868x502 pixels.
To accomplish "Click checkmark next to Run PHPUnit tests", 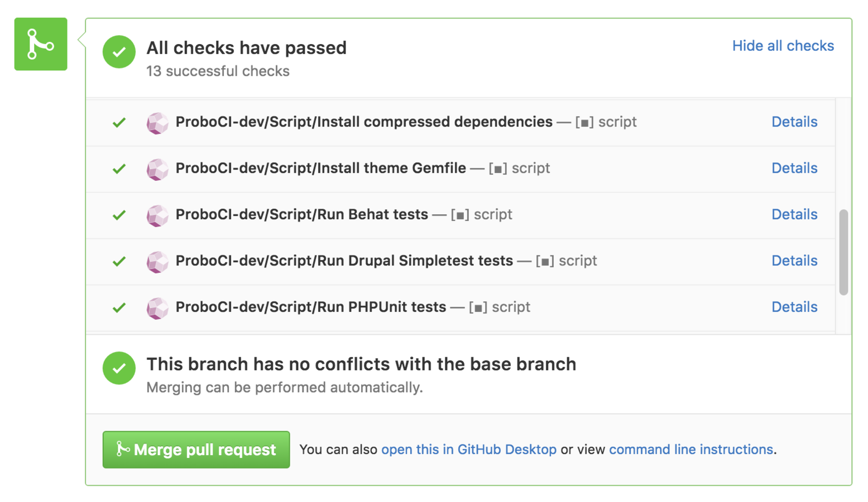I will tap(119, 308).
